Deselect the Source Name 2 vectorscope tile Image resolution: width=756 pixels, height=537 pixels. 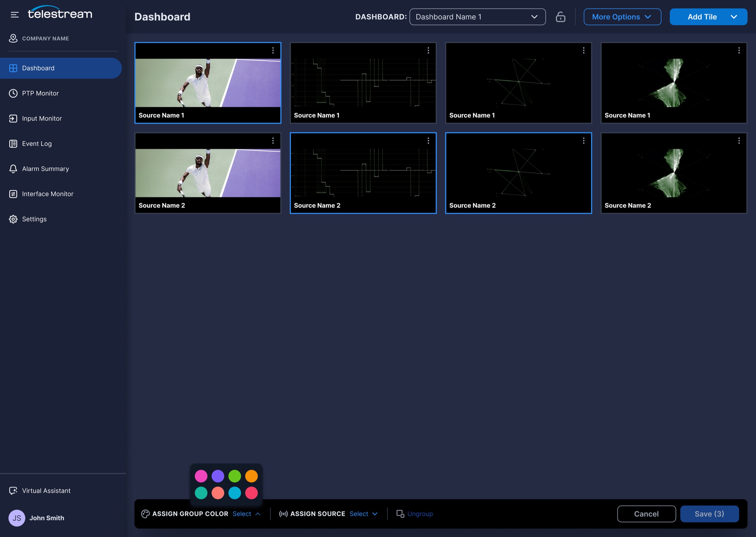(x=518, y=173)
